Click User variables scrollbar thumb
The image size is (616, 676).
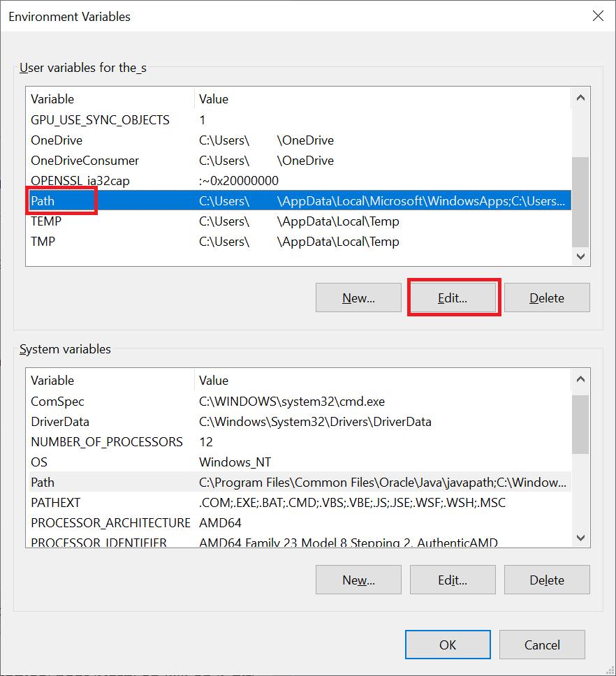580,203
